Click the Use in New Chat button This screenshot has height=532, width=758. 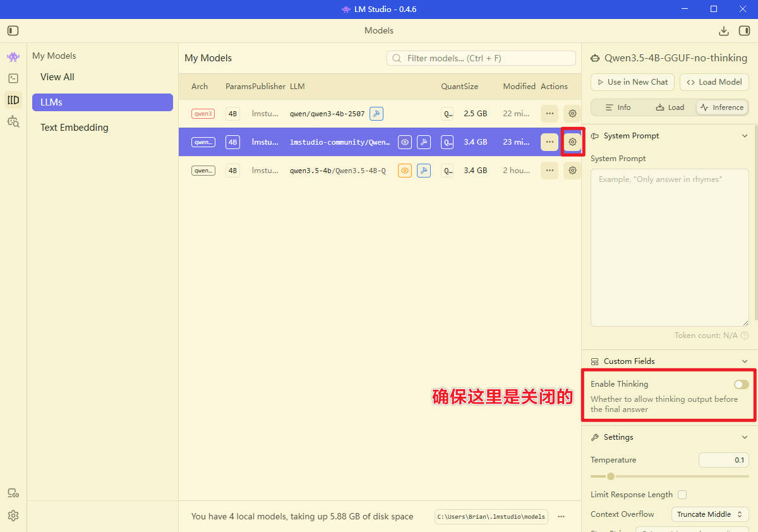632,82
